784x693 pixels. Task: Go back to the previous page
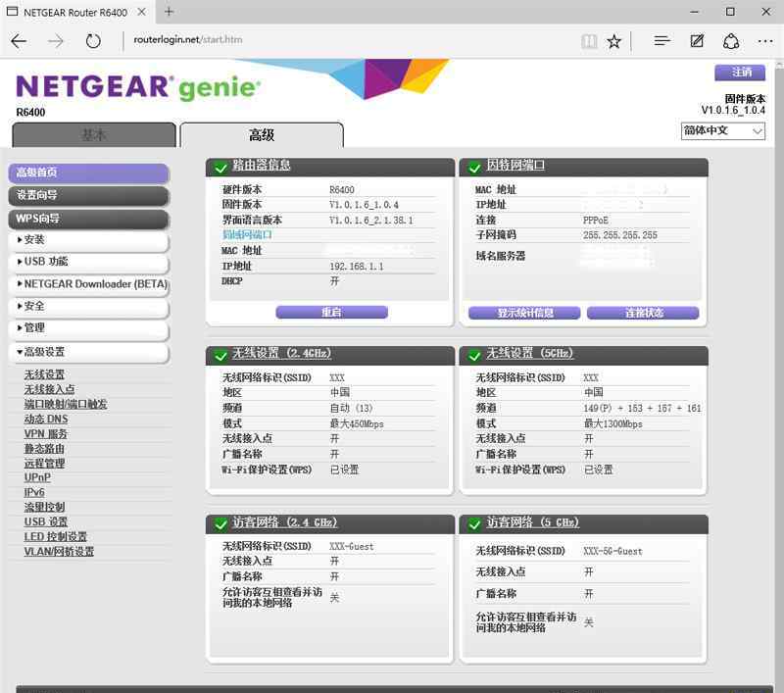click(19, 41)
